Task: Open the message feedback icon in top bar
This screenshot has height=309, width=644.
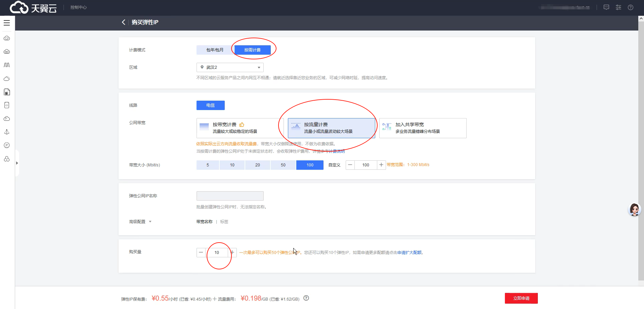Action: [606, 7]
